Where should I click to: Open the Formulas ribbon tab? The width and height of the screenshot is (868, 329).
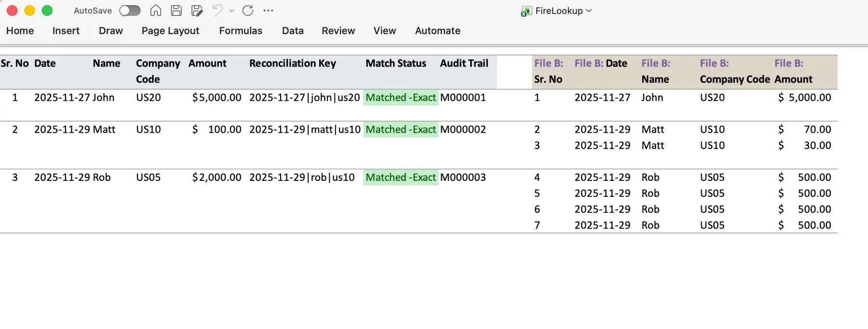(x=241, y=31)
